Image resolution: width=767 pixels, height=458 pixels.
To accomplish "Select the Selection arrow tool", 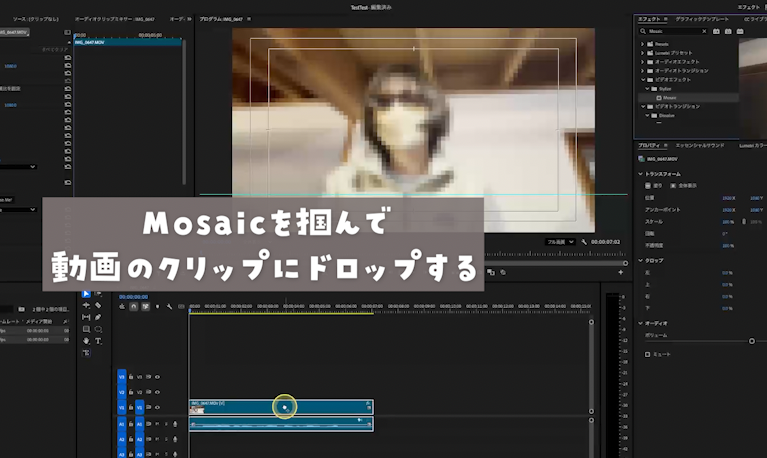I will click(86, 294).
